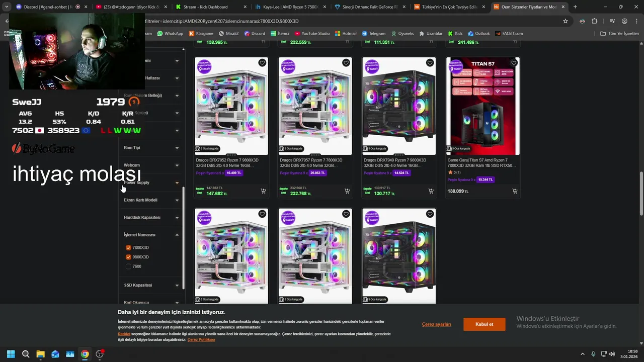The image size is (644, 362).
Task: Click the filter sidebar scrollbar
Action: (184, 237)
